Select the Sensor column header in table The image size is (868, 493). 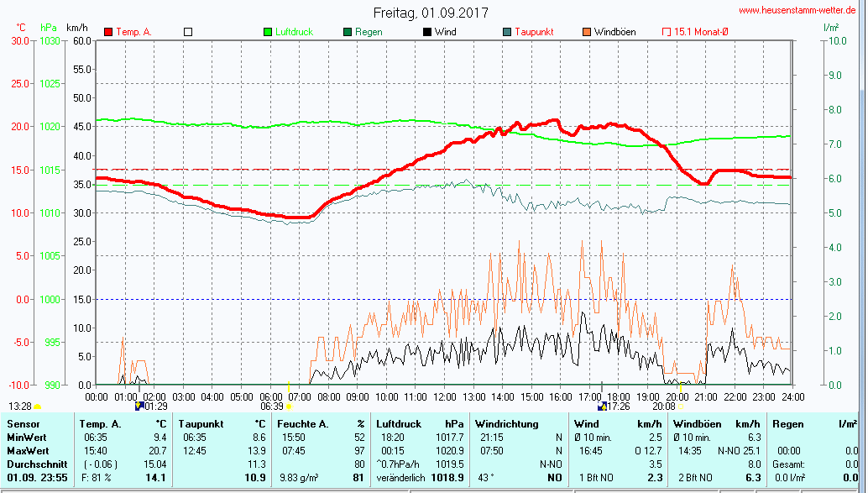coord(24,424)
